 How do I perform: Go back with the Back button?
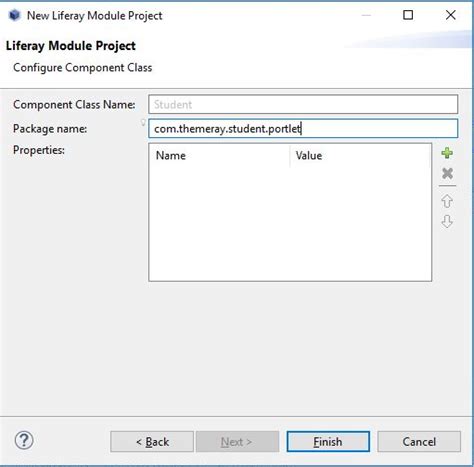(x=152, y=442)
